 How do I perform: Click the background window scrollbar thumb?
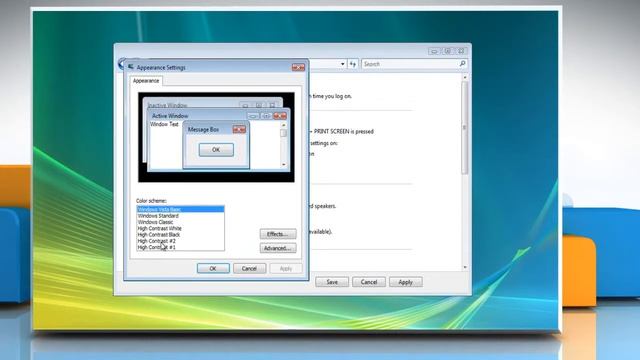[x=464, y=127]
